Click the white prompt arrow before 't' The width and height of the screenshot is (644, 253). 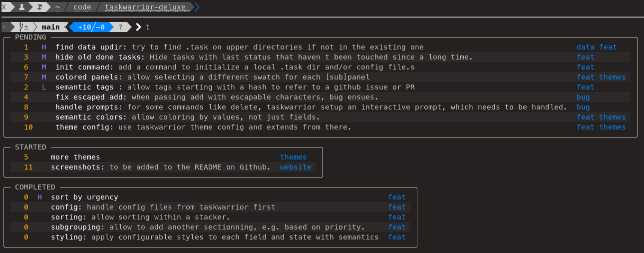pos(138,27)
